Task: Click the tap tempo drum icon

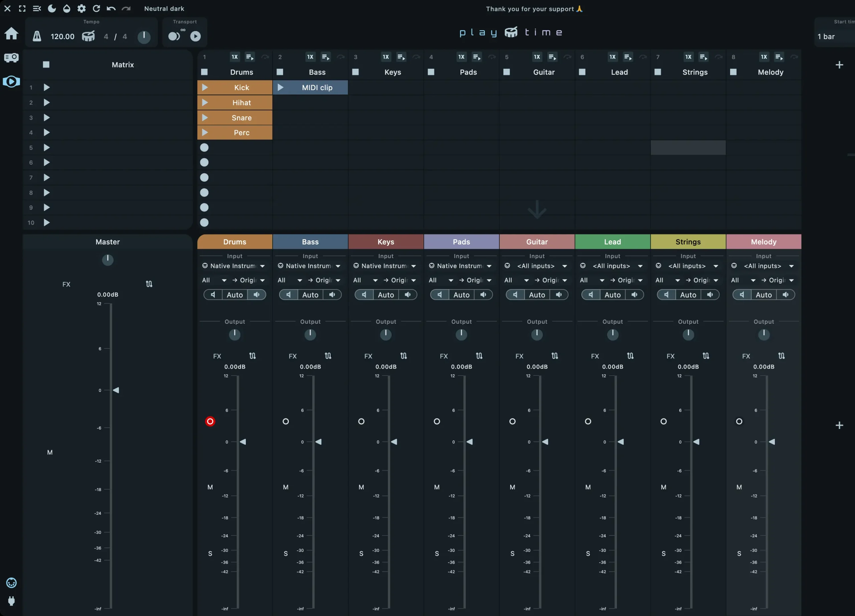Action: (88, 36)
